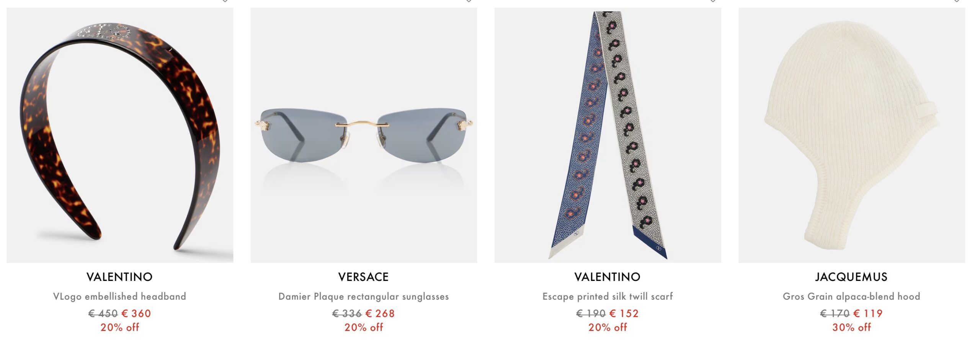Click the crossed-out € 190 original price
The height and width of the screenshot is (341, 980).
pos(591,313)
